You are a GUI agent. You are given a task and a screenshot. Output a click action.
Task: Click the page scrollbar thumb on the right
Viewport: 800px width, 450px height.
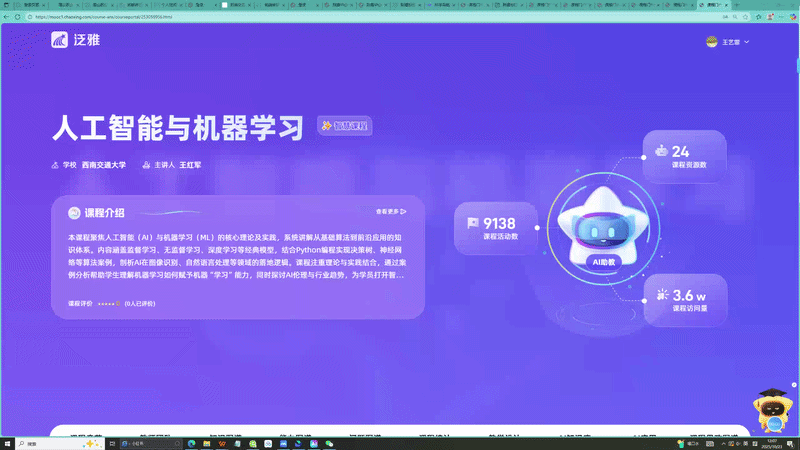[798, 65]
